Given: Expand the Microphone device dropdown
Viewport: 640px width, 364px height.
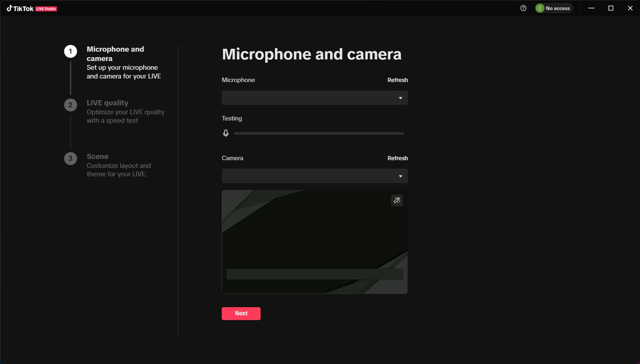Looking at the screenshot, I should 314,98.
